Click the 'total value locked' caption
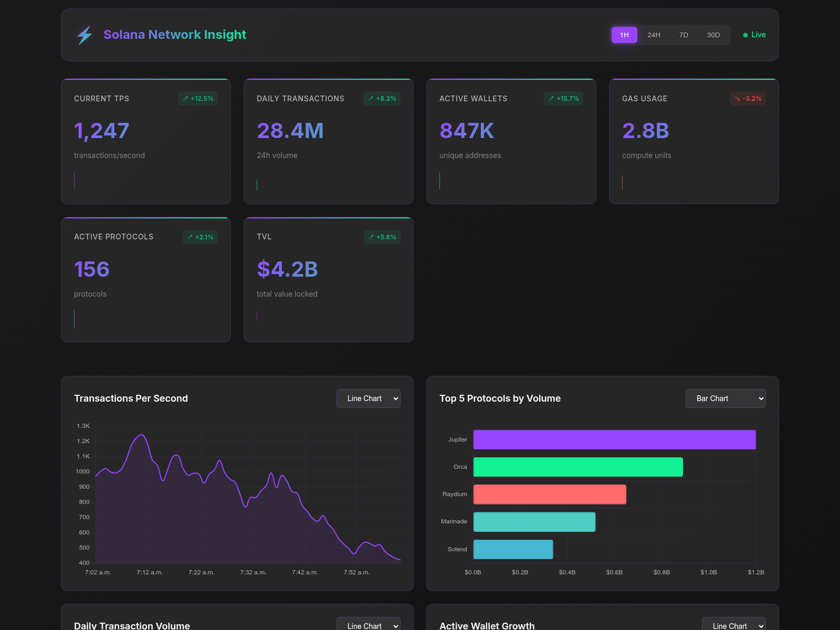Image resolution: width=840 pixels, height=630 pixels. [287, 294]
